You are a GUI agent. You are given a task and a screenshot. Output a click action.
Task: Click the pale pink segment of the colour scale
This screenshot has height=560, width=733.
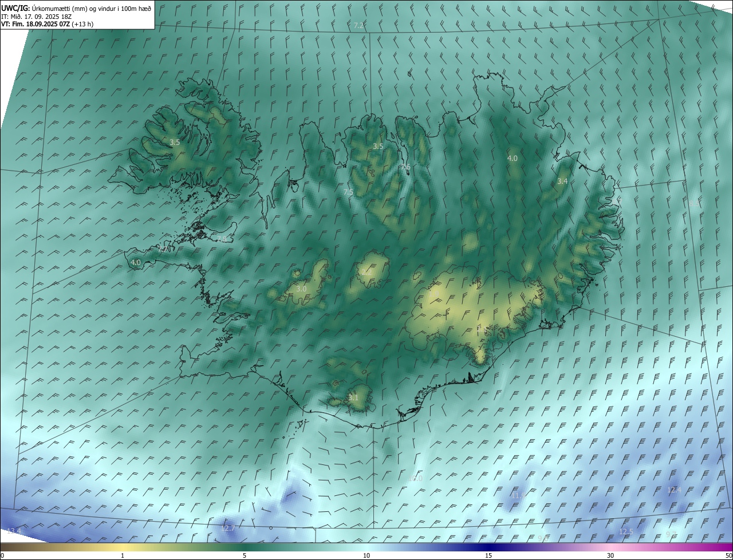pyautogui.click(x=610, y=547)
